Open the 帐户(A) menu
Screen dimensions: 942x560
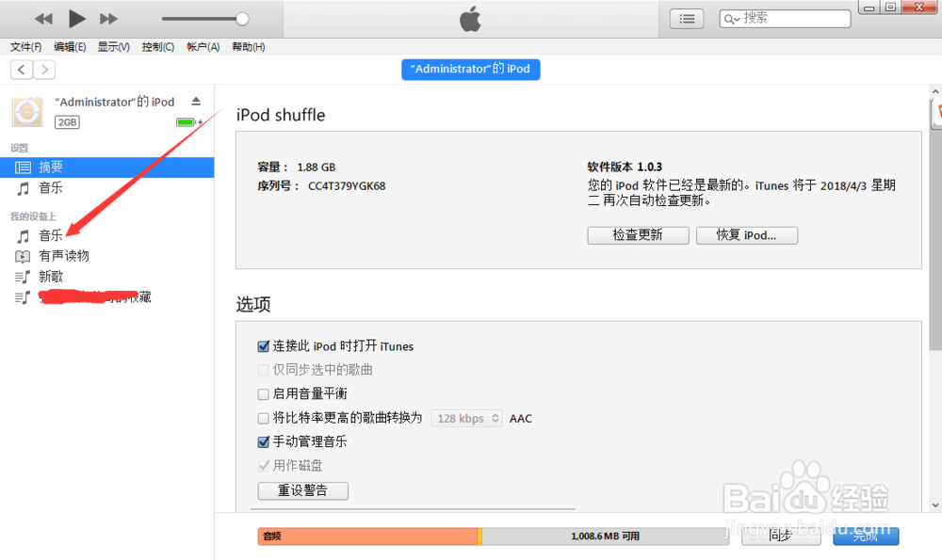pyautogui.click(x=203, y=47)
